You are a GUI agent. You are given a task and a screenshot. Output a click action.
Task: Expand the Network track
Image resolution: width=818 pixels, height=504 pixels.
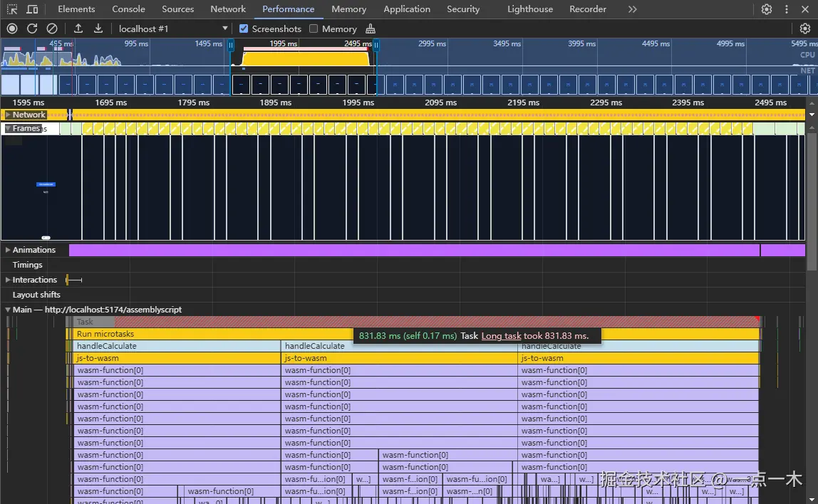(x=8, y=115)
